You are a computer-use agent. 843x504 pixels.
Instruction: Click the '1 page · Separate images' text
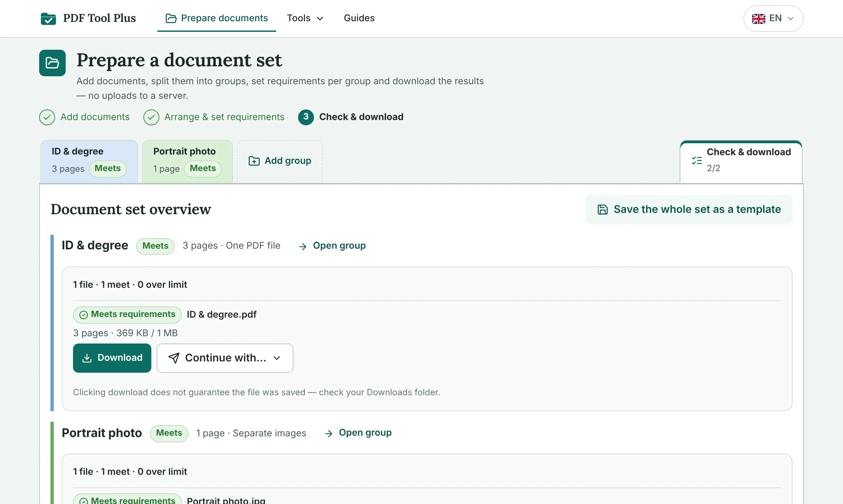tap(251, 433)
